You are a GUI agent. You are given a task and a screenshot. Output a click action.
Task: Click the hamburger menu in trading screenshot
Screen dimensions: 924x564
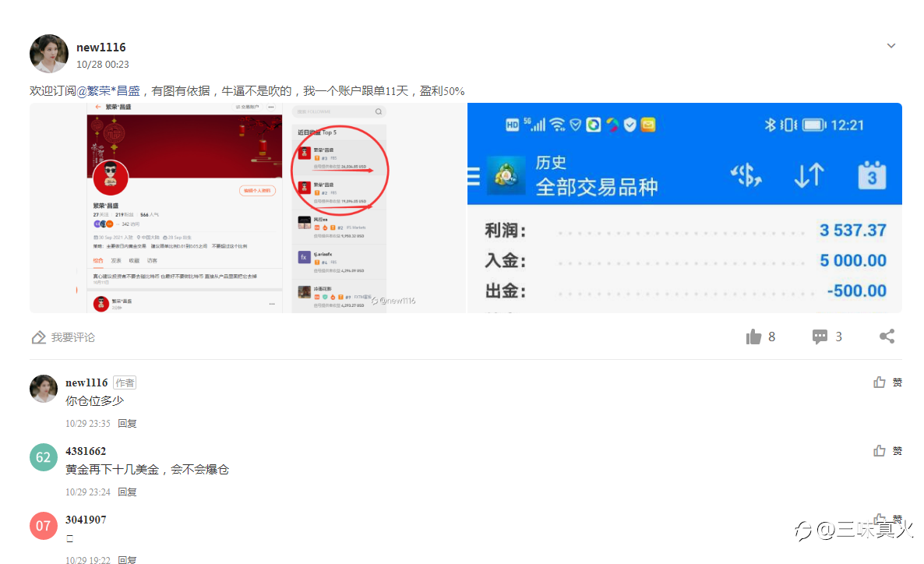[473, 176]
